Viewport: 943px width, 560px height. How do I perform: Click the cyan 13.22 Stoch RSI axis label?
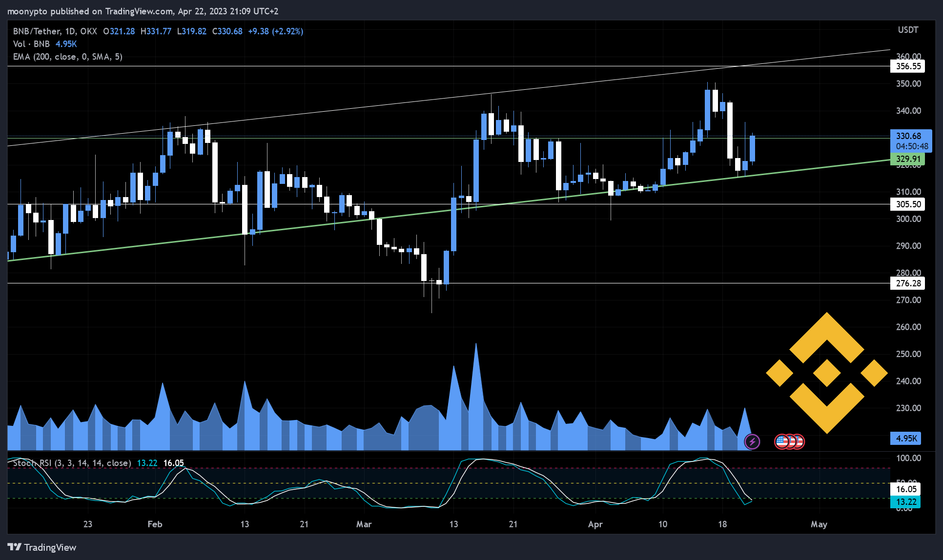[x=906, y=502]
